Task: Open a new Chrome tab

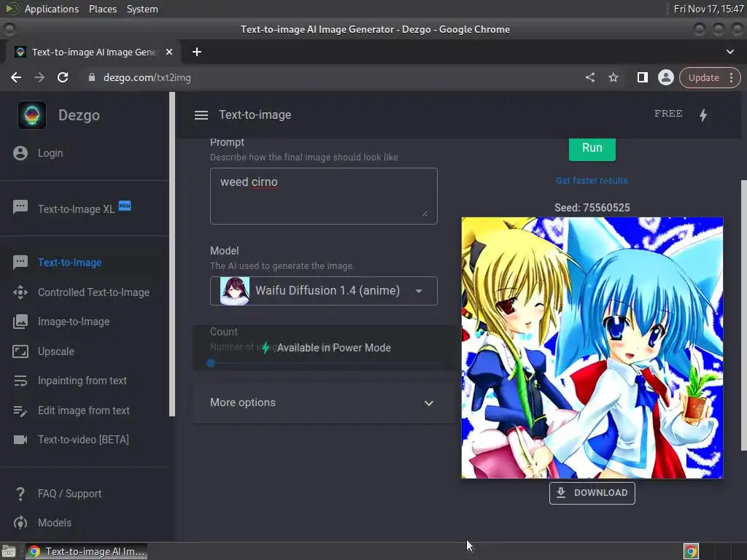Action: point(197,52)
